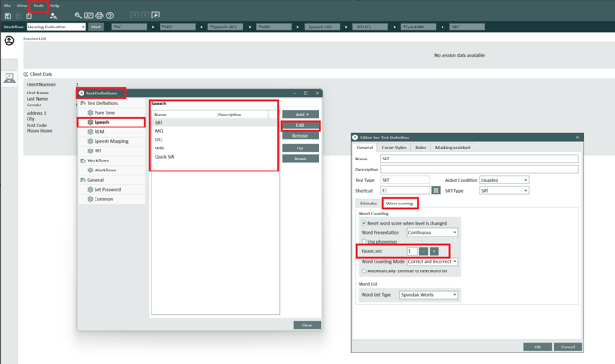Click the *Speech MCL workflow step

226,27
